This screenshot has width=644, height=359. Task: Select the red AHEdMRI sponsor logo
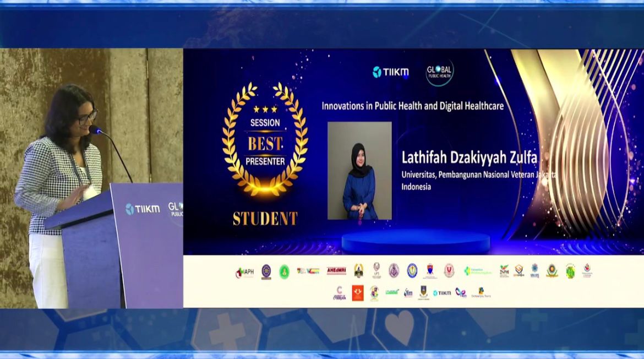pos(336,271)
